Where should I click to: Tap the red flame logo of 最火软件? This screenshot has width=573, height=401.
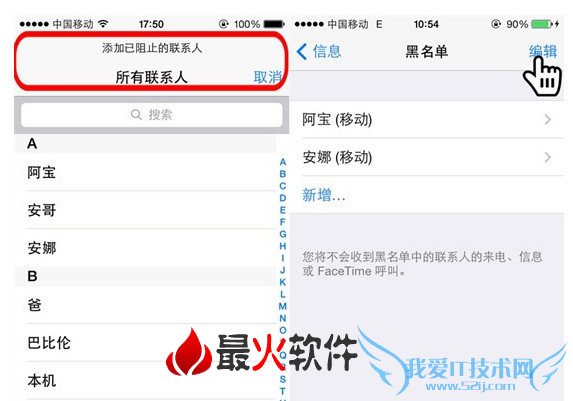click(190, 352)
